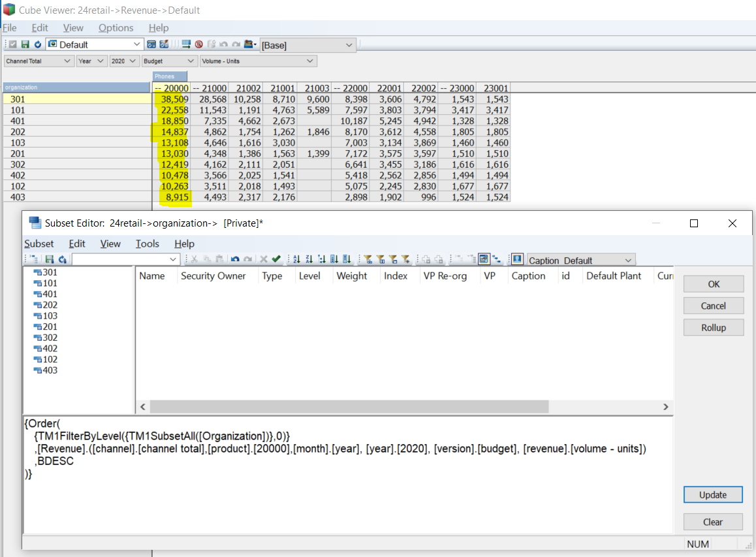Image resolution: width=756 pixels, height=557 pixels.
Task: Click inside the MDX expression text box
Action: (x=347, y=475)
